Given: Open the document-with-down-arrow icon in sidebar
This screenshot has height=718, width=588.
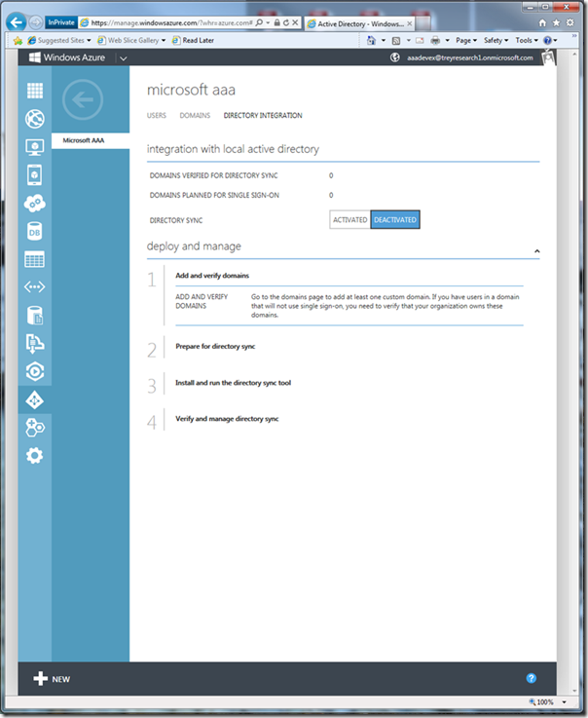Looking at the screenshot, I should click(35, 344).
